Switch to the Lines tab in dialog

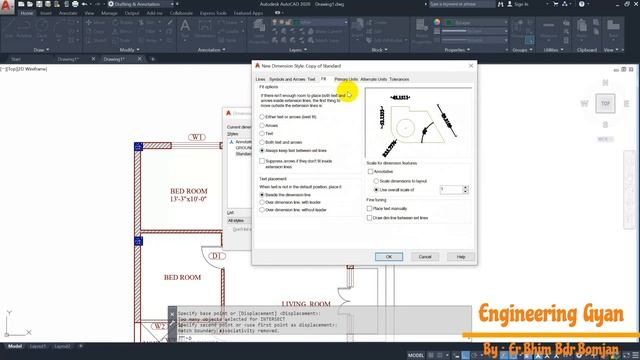260,79
